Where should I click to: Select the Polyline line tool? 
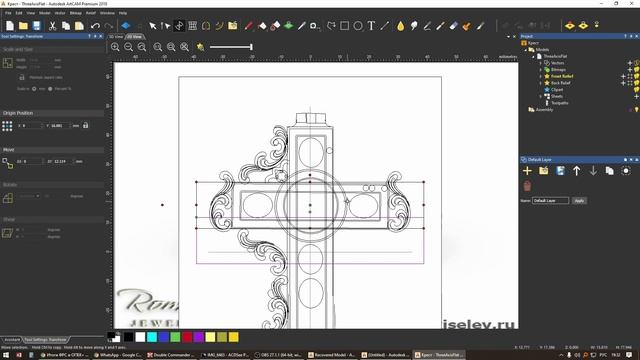[384, 26]
